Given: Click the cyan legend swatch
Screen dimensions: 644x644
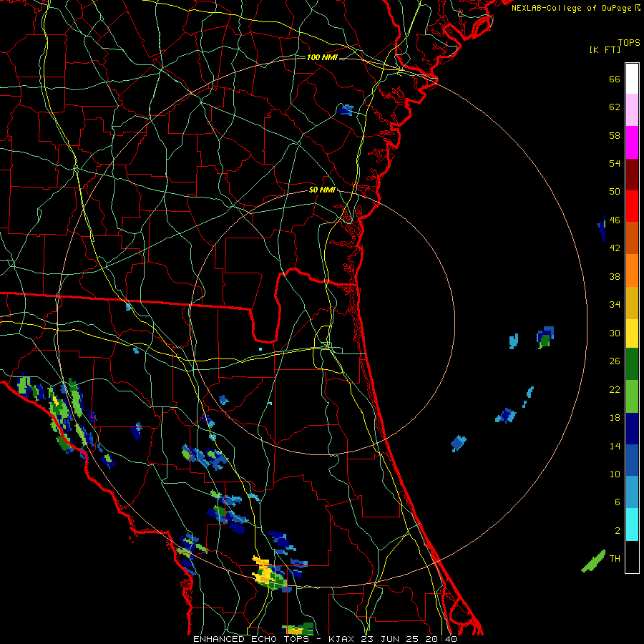Looking at the screenshot, I should tap(632, 525).
